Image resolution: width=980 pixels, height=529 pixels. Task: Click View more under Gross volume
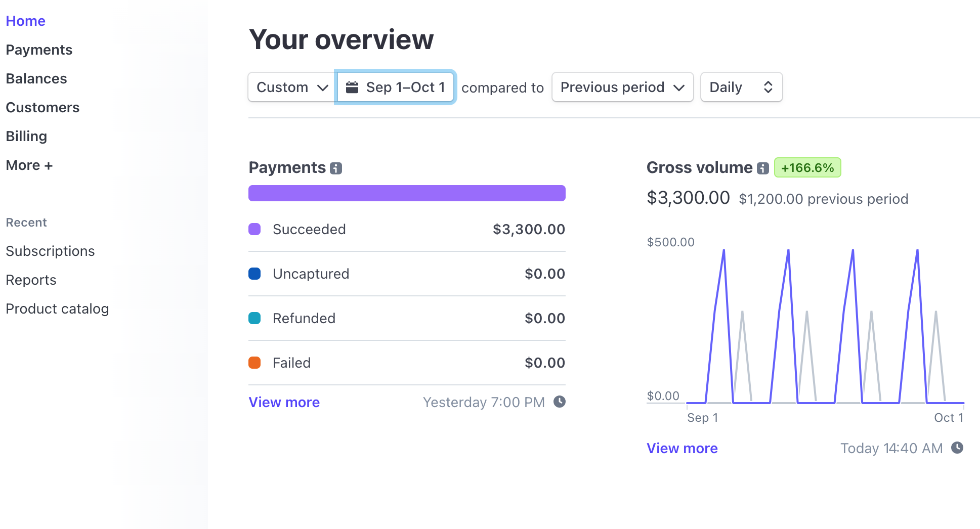tap(682, 449)
